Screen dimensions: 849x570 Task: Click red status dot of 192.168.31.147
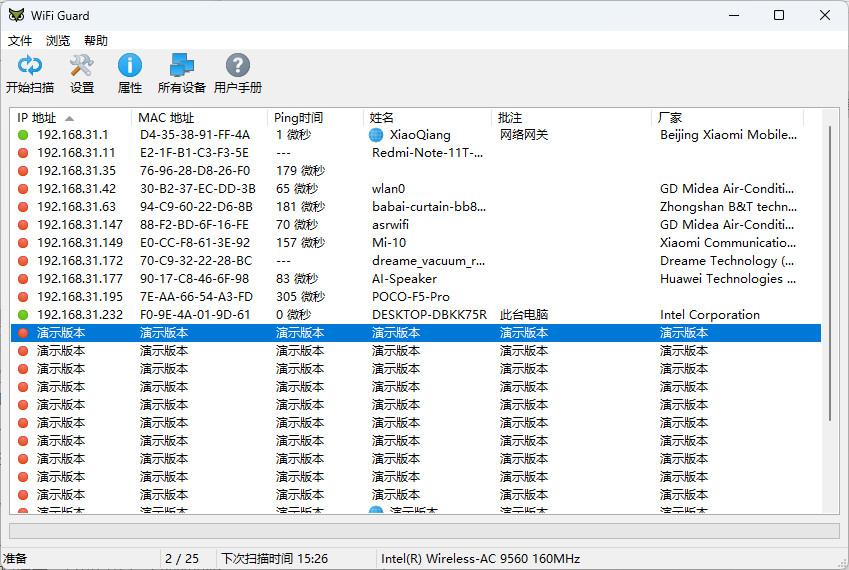point(23,225)
